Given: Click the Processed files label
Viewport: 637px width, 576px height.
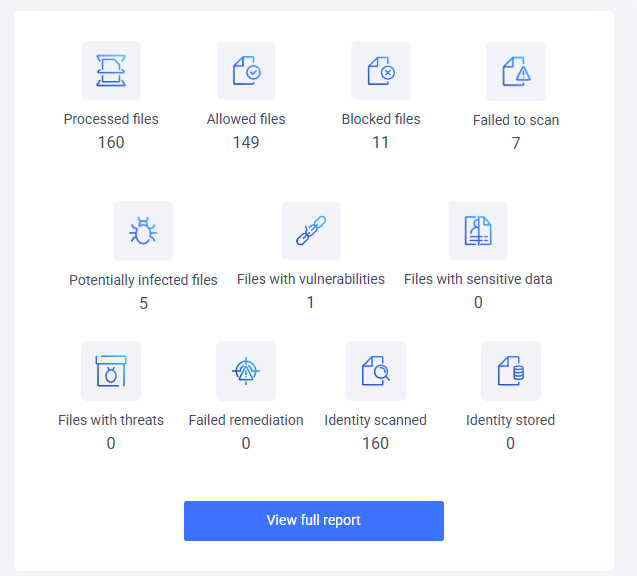Looking at the screenshot, I should [x=111, y=119].
